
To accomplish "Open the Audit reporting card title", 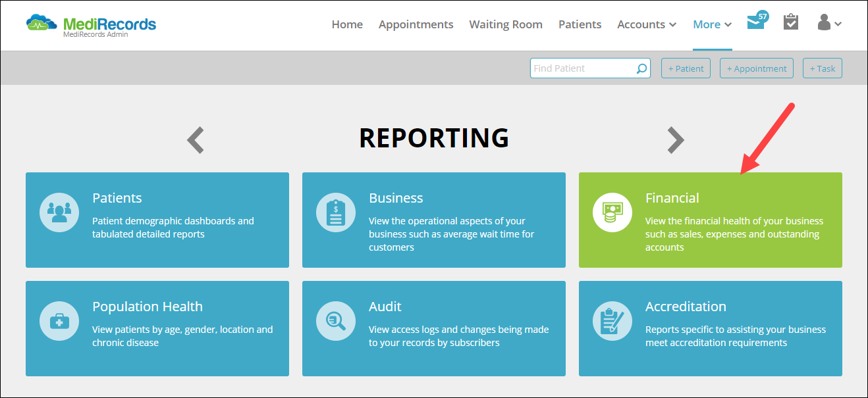I will point(385,307).
